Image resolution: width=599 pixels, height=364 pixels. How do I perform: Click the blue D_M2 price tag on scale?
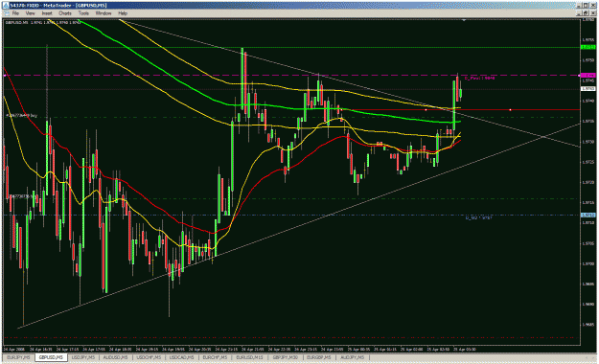click(x=587, y=215)
